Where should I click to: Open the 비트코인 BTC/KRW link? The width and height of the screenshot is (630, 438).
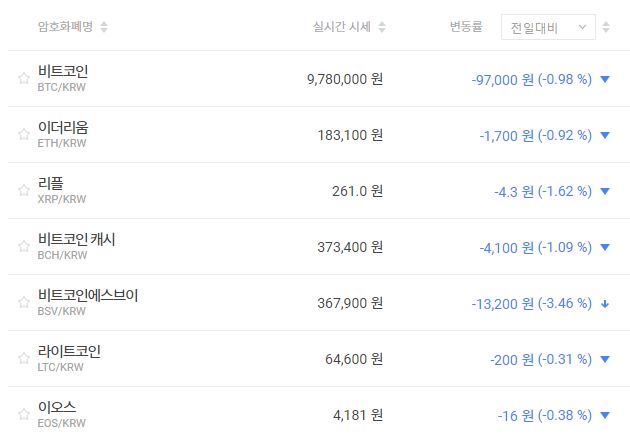coord(62,78)
